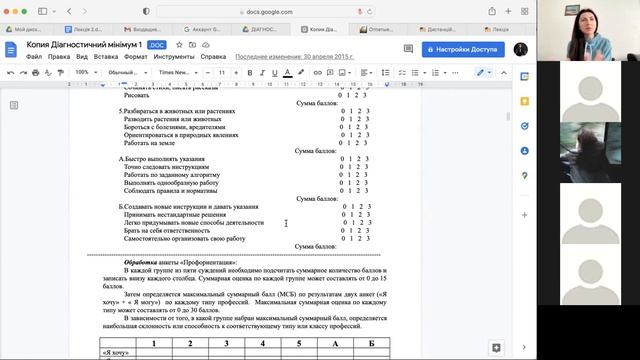Screen dimensions: 640x360
Task: Open the zoom 100% dropdown
Action: click(86, 72)
